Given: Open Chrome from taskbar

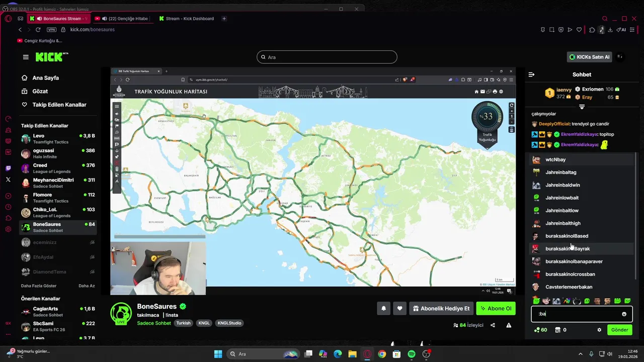Looking at the screenshot, I should [x=382, y=354].
